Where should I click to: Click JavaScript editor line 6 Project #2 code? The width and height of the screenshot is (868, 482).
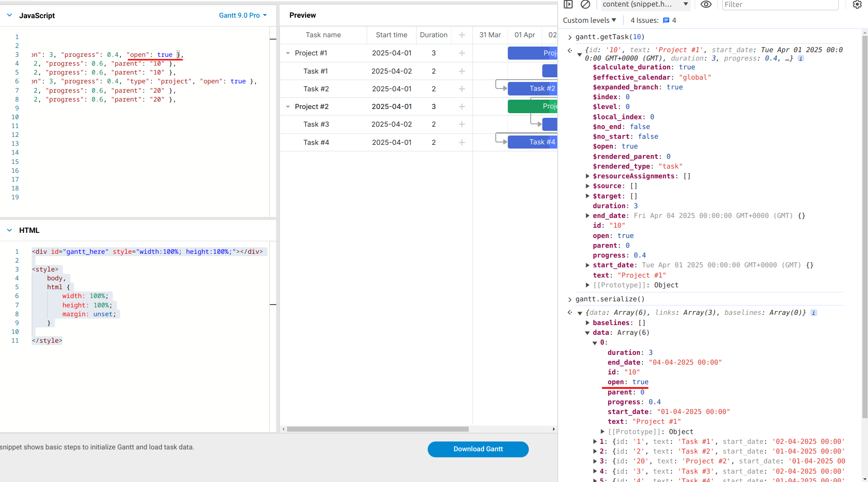click(x=144, y=81)
